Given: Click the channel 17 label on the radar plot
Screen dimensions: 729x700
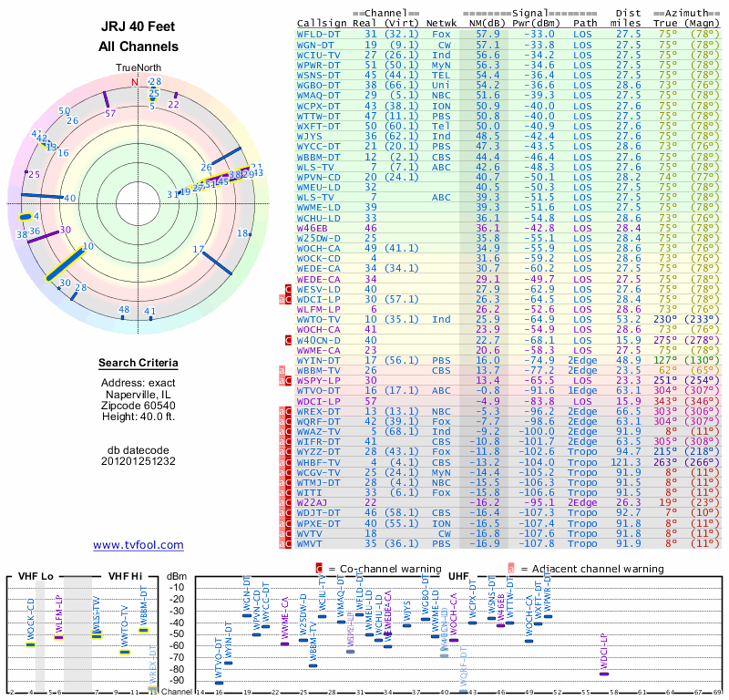Looking at the screenshot, I should coord(198,249).
